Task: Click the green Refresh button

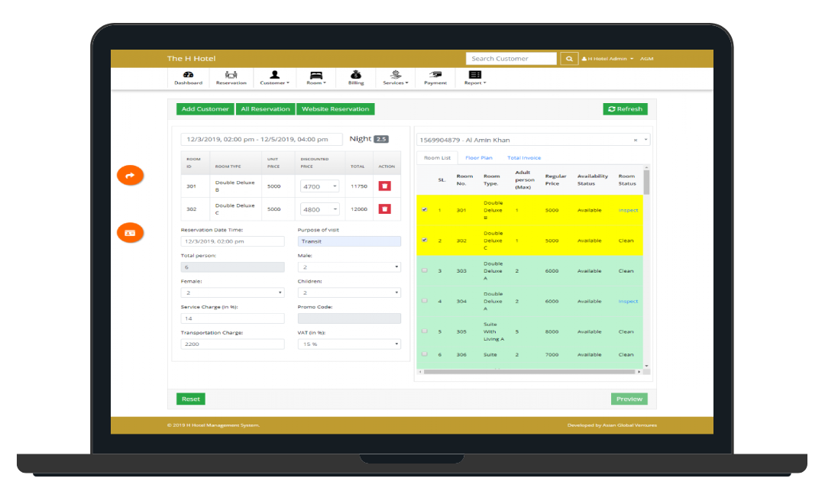Action: tap(625, 109)
